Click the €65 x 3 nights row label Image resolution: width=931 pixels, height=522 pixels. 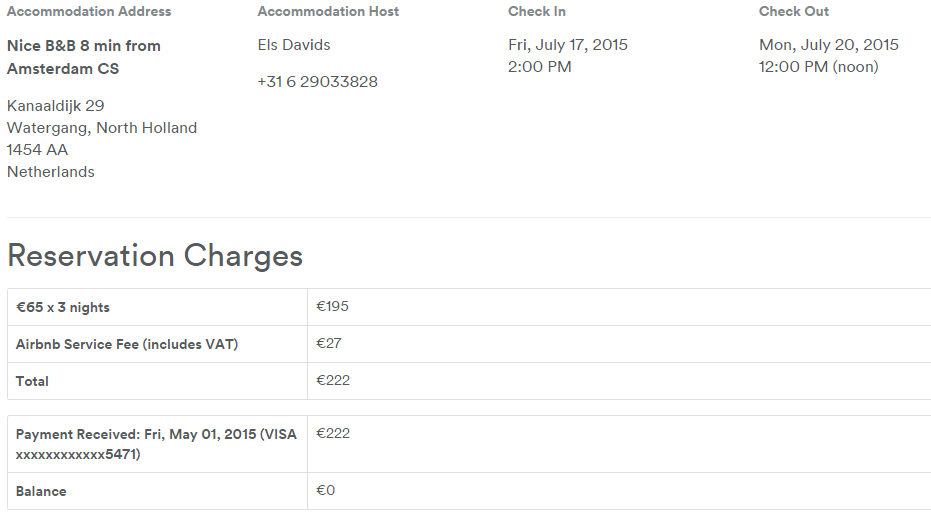click(63, 308)
